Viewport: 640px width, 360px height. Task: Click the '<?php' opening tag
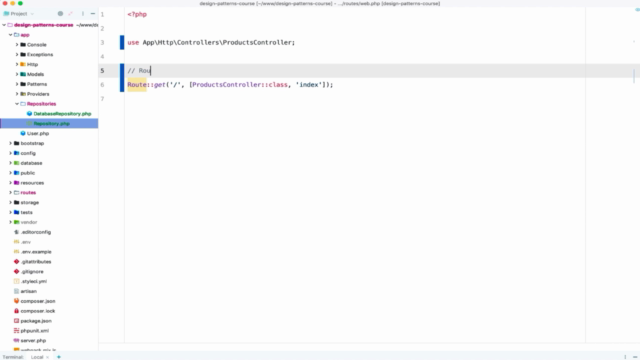pos(137,14)
